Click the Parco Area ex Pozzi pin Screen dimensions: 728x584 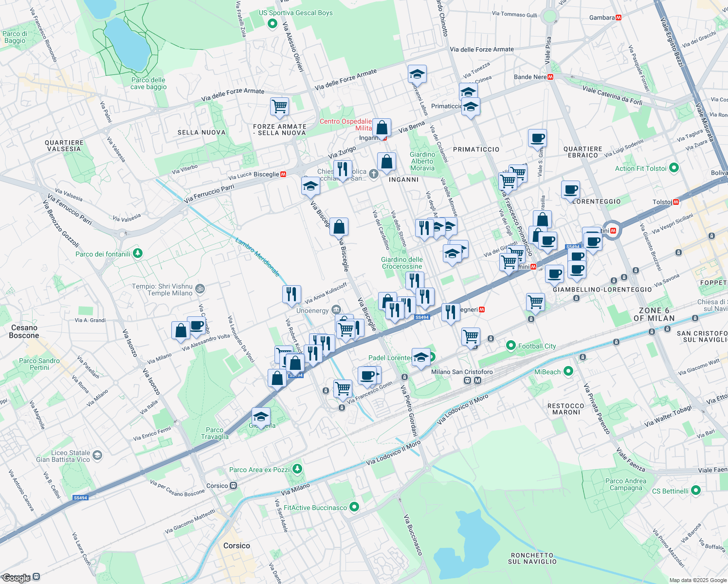coord(297,469)
